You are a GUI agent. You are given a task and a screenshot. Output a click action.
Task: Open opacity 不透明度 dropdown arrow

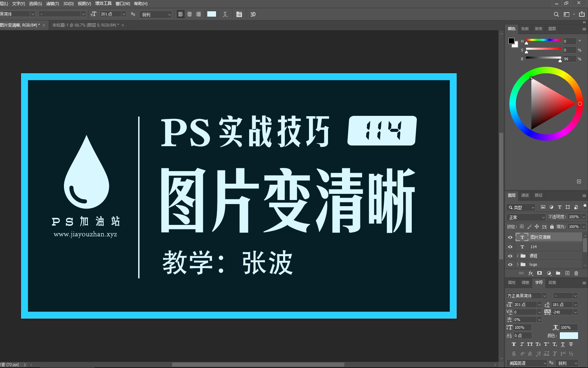tap(584, 217)
